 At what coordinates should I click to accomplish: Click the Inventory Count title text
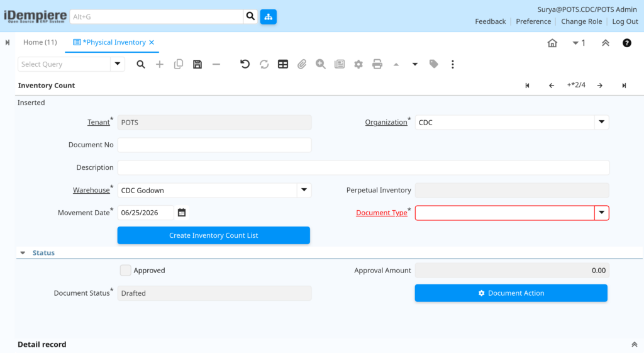(x=47, y=86)
